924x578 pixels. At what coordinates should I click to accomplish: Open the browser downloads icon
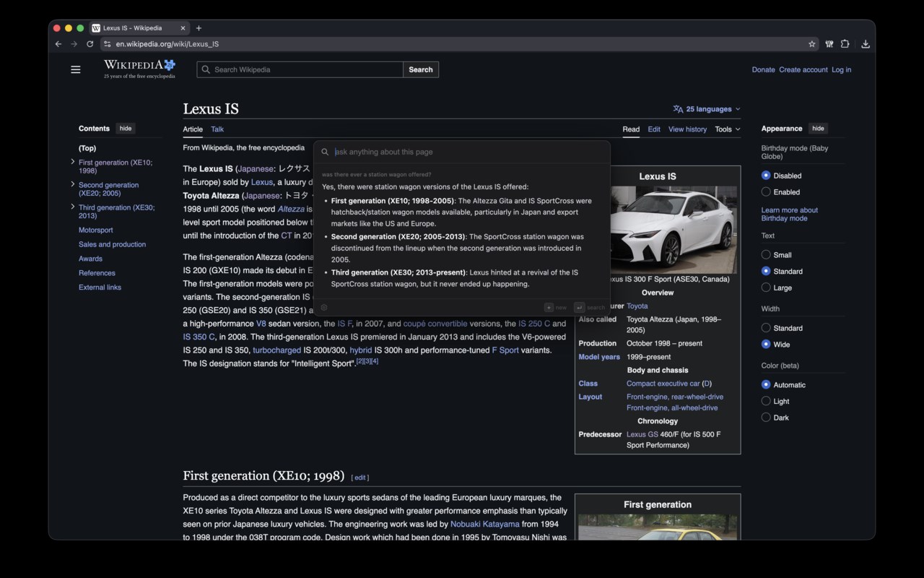pos(866,44)
